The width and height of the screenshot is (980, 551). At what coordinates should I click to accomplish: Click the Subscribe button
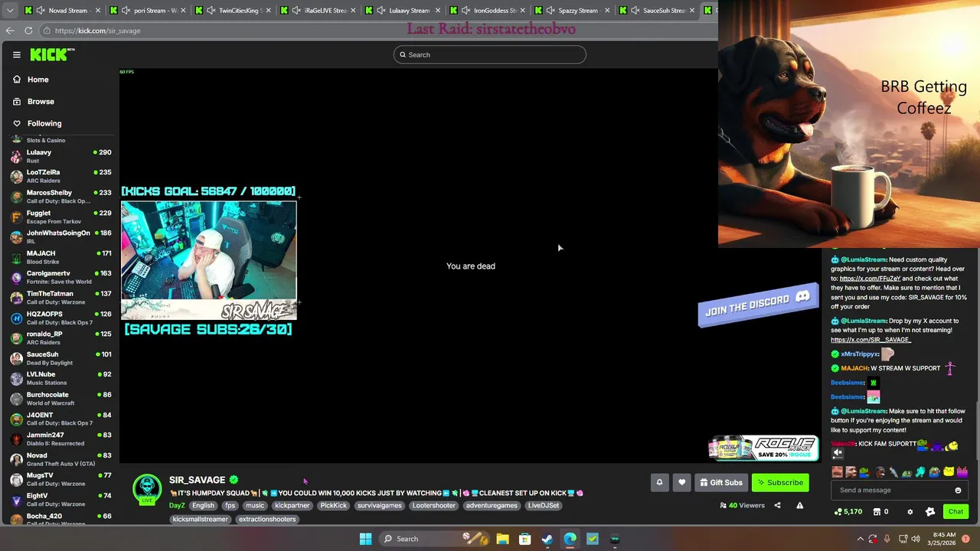pyautogui.click(x=780, y=482)
